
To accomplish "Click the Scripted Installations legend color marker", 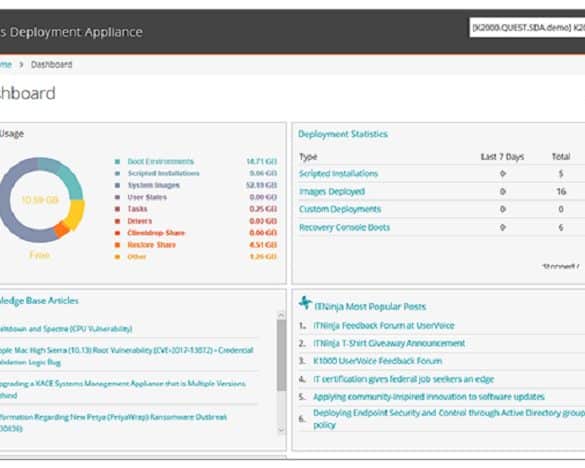I will (x=117, y=174).
